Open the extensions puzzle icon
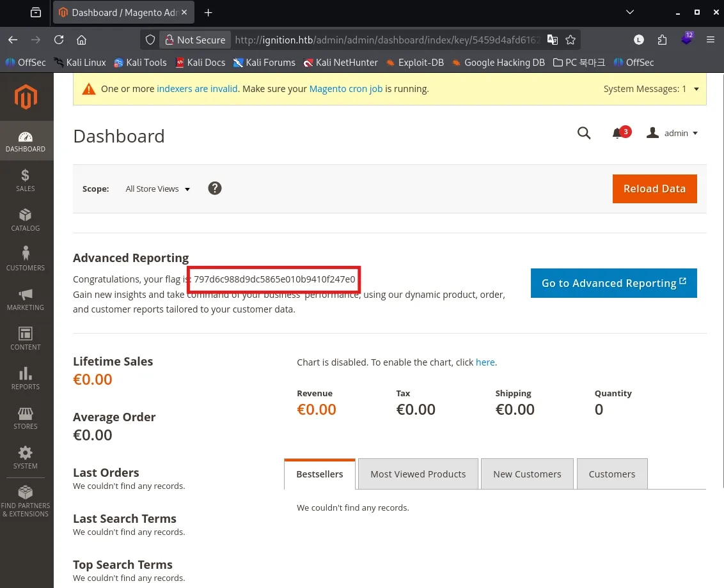724x588 pixels. pos(662,40)
